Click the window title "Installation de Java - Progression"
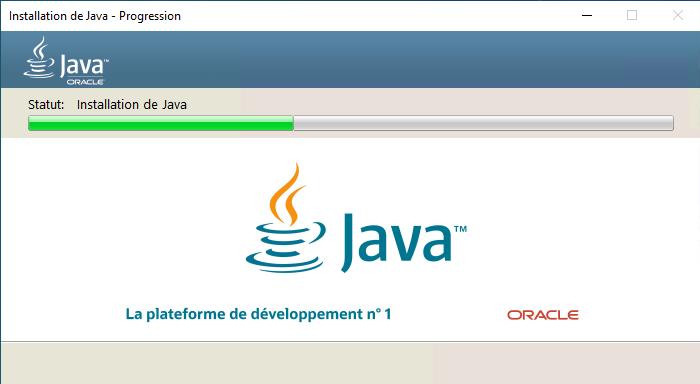 pos(95,16)
